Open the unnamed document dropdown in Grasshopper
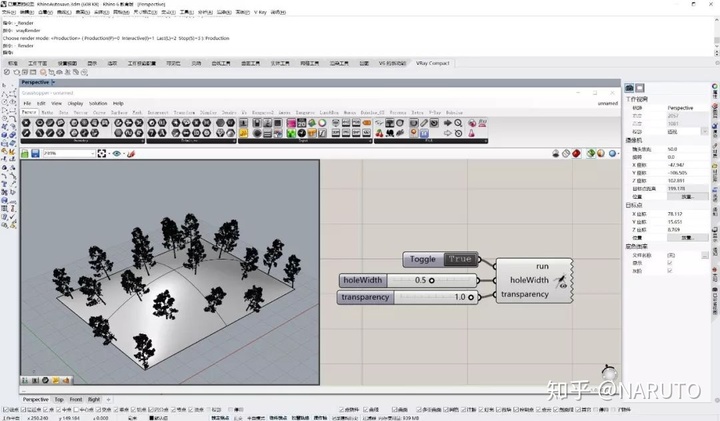 [x=608, y=103]
